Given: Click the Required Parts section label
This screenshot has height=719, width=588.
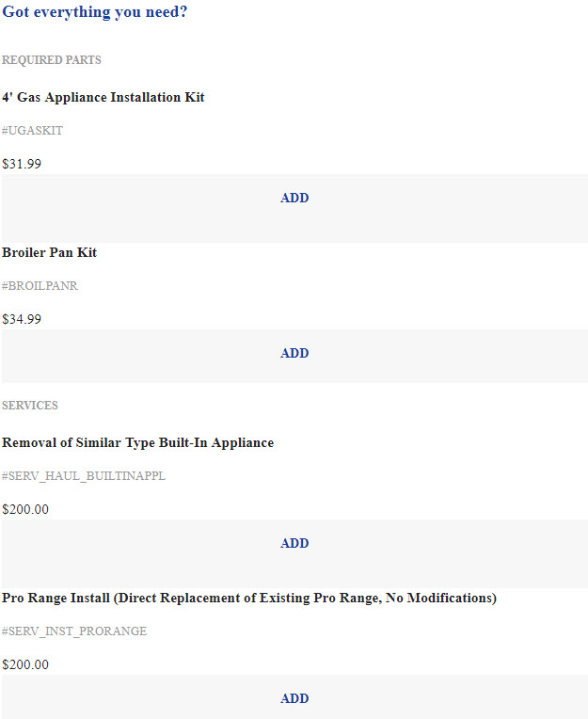Looking at the screenshot, I should coord(52,60).
